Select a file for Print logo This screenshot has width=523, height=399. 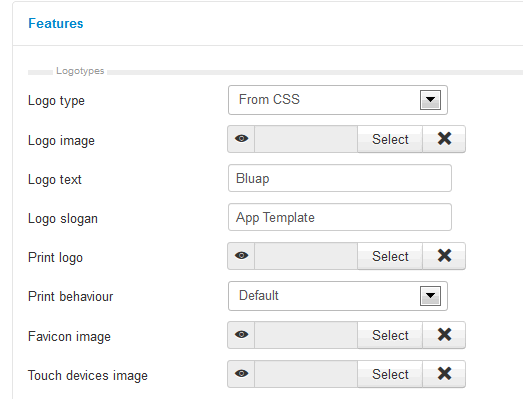[390, 256]
